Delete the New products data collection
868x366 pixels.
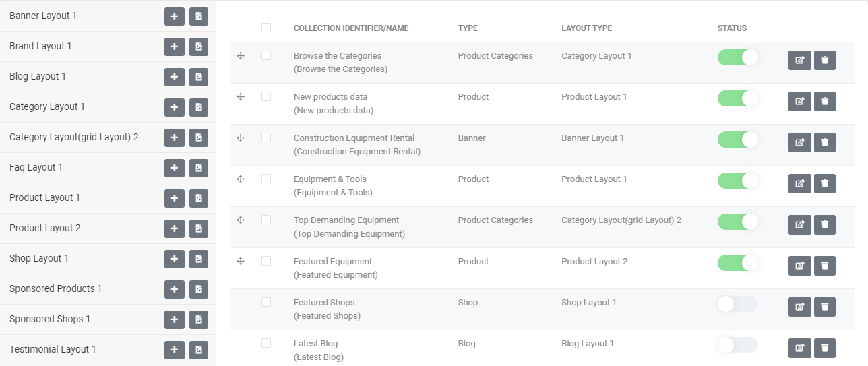tap(825, 101)
